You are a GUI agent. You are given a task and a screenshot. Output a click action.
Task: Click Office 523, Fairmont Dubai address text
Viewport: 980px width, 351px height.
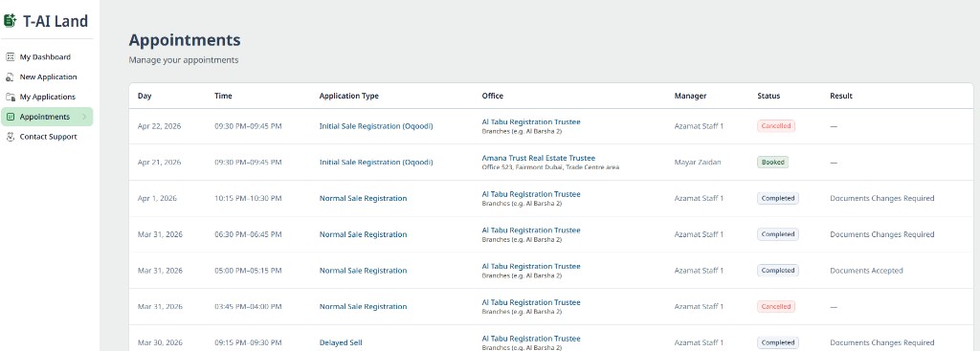(x=550, y=167)
